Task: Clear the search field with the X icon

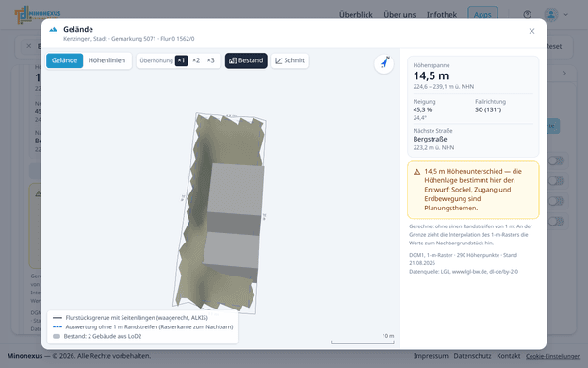Action: [x=29, y=46]
